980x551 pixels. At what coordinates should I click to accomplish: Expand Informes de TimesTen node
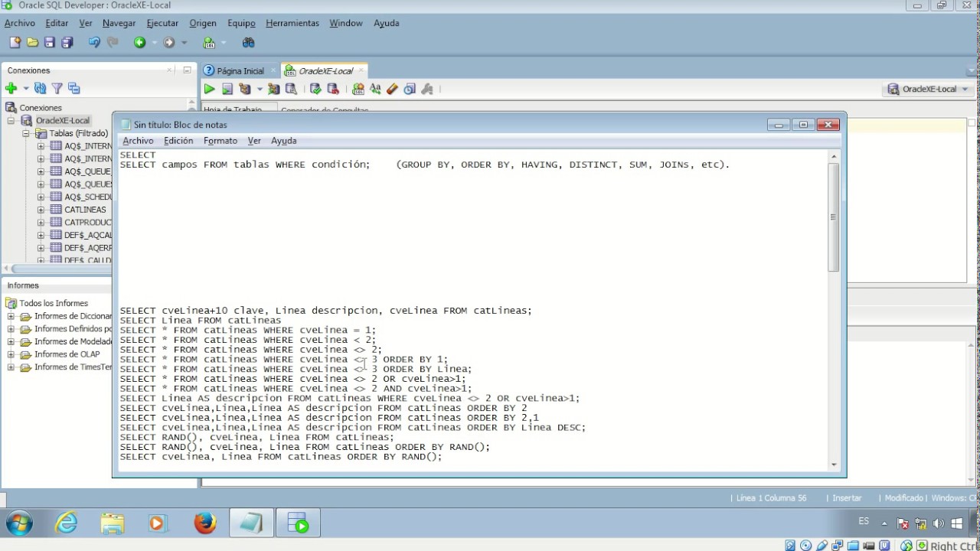click(x=11, y=367)
